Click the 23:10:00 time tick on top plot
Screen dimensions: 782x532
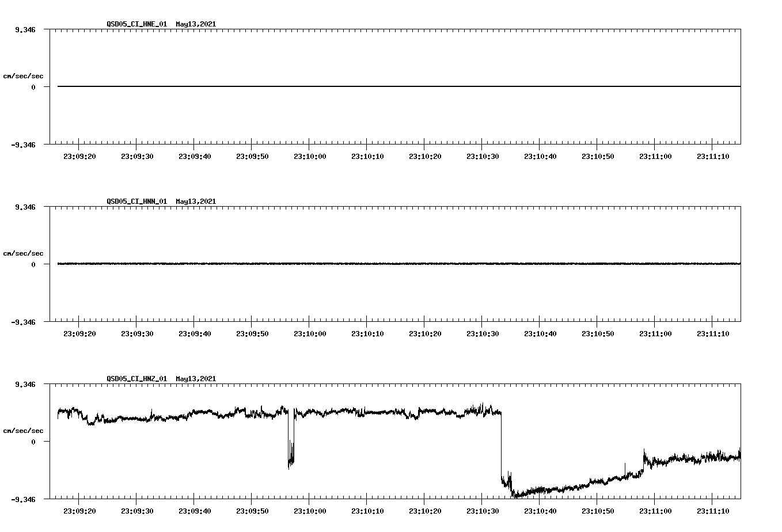[x=309, y=155]
